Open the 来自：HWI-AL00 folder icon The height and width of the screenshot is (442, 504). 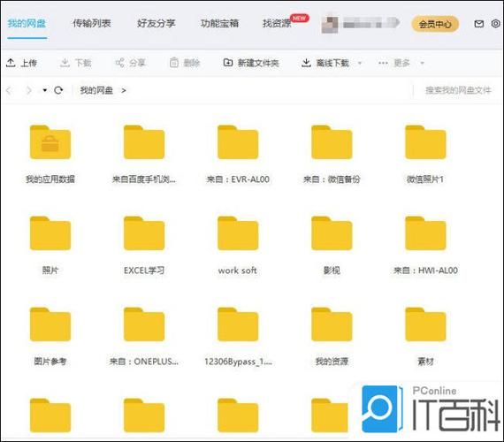[425, 233]
